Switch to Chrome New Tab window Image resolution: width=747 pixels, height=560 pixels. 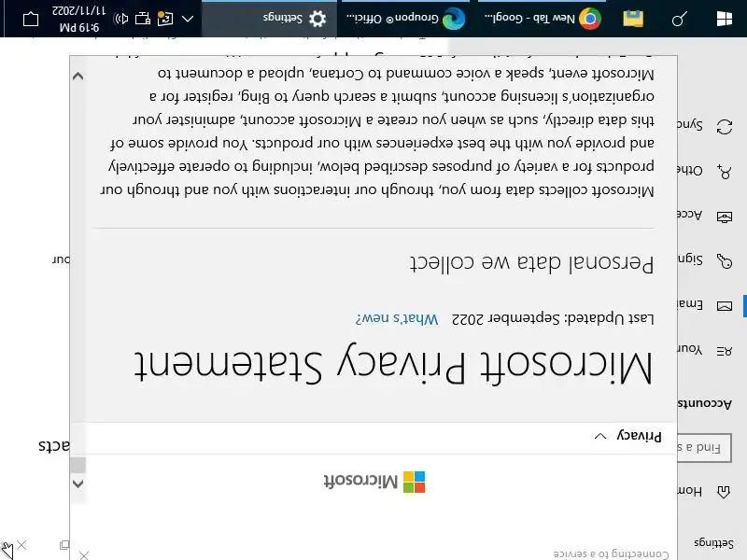[x=543, y=19]
